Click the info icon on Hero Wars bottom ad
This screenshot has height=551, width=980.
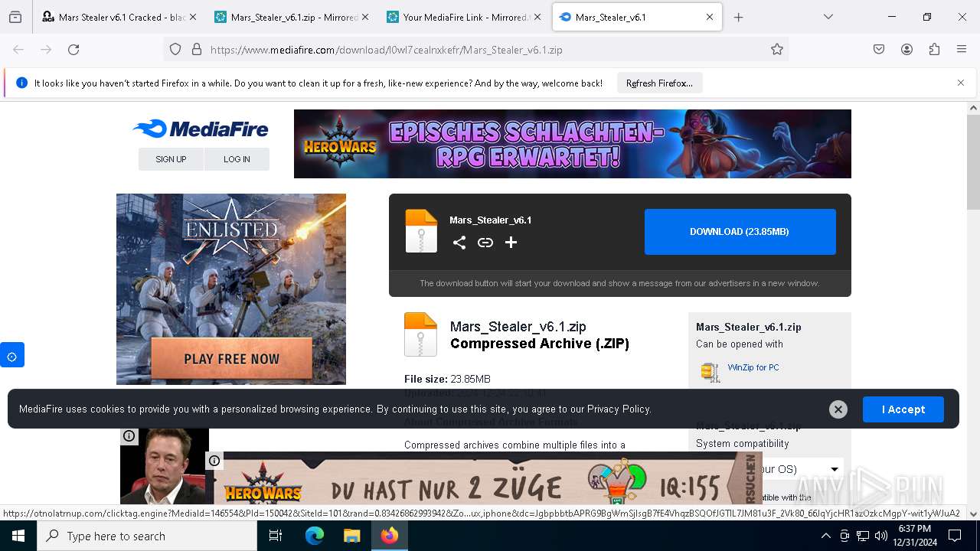coord(214,461)
